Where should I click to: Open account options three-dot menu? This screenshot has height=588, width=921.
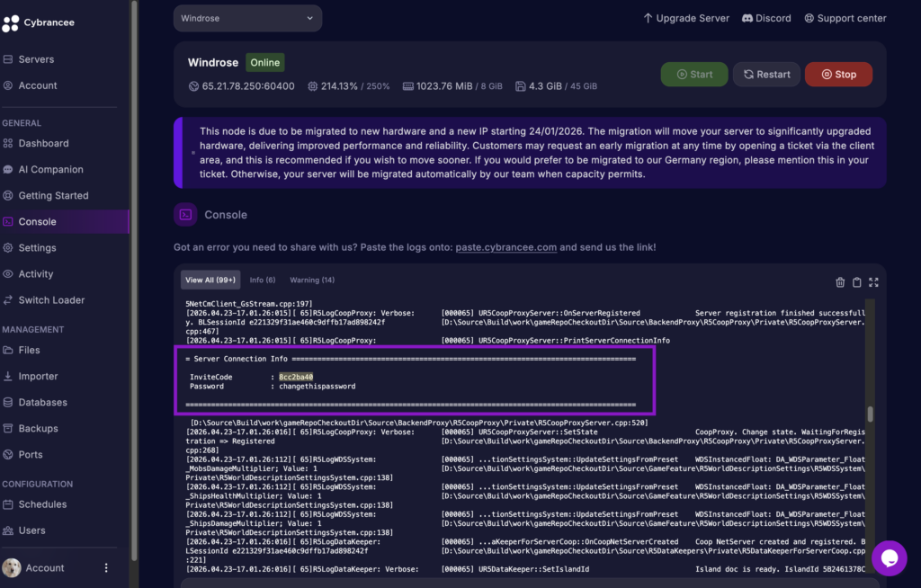(106, 568)
